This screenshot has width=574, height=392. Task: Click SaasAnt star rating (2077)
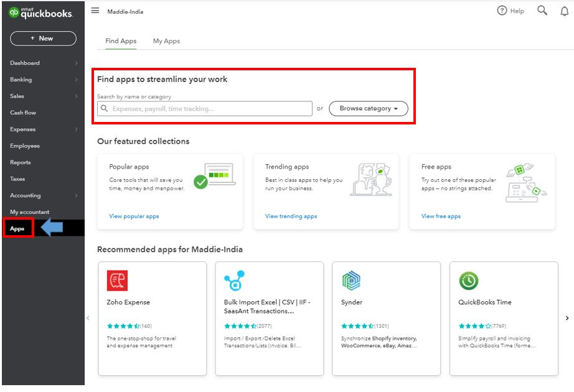248,326
